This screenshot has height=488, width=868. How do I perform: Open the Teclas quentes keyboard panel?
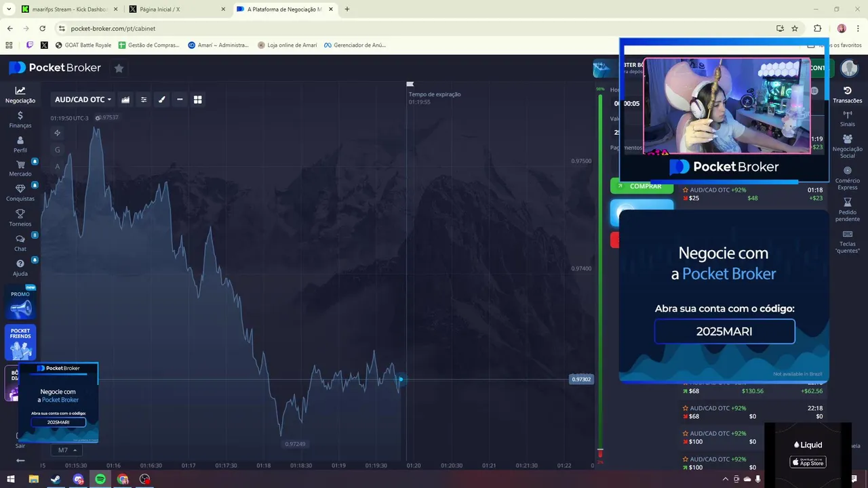click(x=848, y=242)
